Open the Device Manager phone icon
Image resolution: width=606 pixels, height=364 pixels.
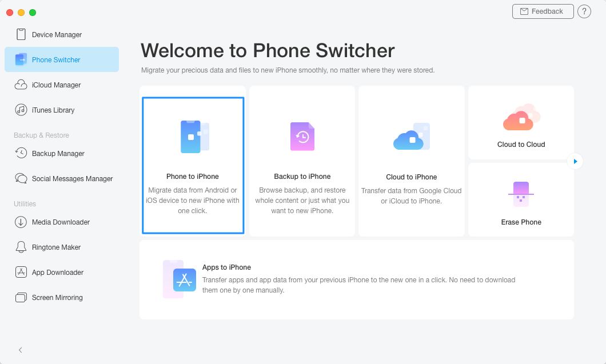click(x=21, y=34)
